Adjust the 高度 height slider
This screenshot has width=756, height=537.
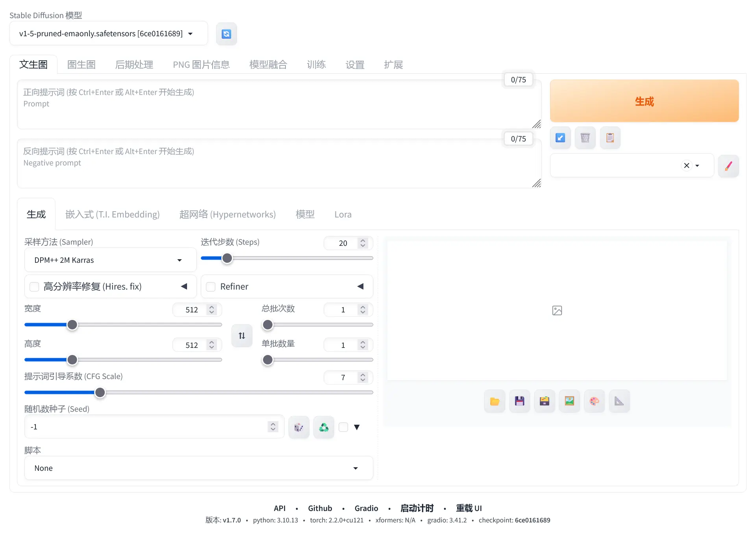tap(123, 360)
